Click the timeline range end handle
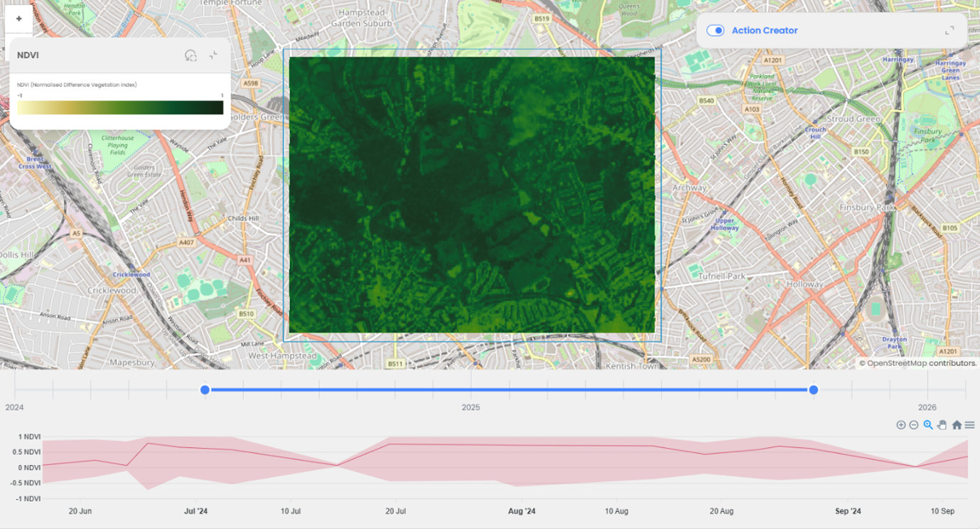Viewport: 980px width, 529px height. 814,390
